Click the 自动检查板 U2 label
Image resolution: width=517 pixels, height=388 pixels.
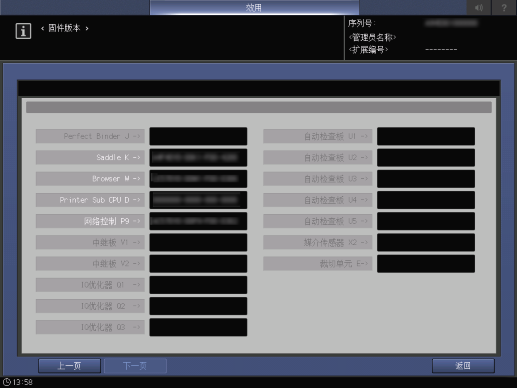click(318, 157)
